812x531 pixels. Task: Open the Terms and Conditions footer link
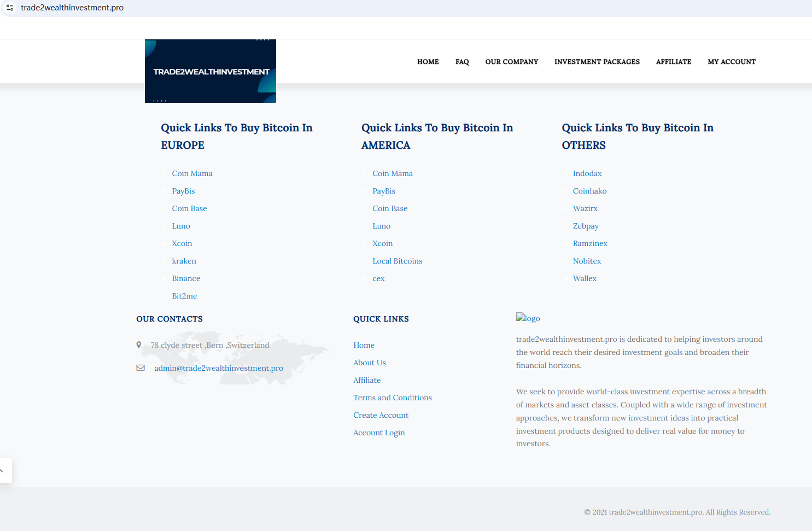tap(392, 398)
